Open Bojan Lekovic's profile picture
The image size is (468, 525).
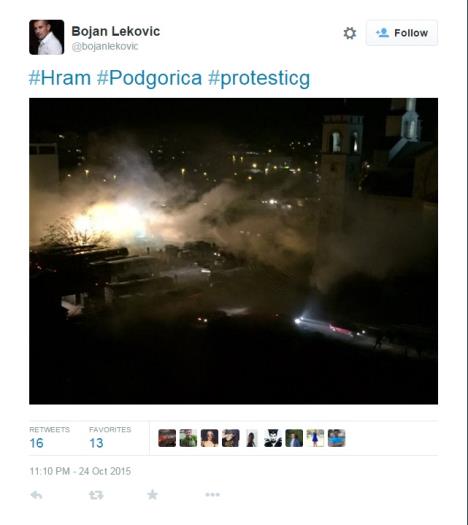(x=47, y=37)
